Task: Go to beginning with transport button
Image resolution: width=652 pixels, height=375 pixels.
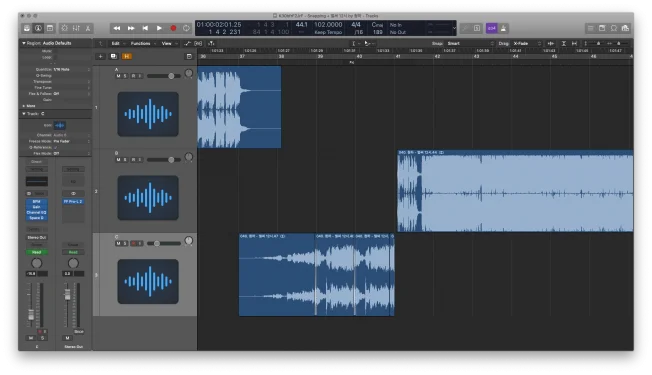Action: pos(145,28)
